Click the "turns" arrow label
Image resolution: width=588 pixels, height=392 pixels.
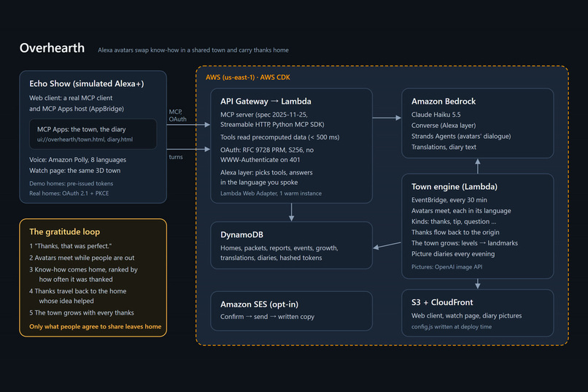176,157
